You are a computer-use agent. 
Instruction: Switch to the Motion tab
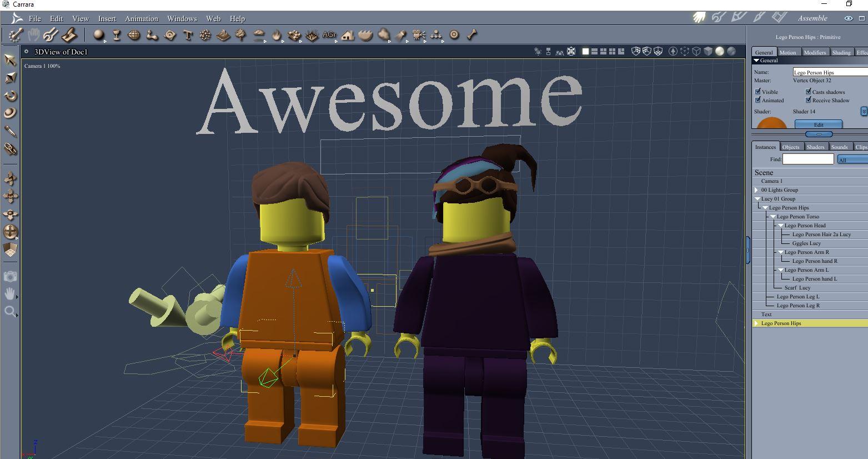[x=787, y=52]
